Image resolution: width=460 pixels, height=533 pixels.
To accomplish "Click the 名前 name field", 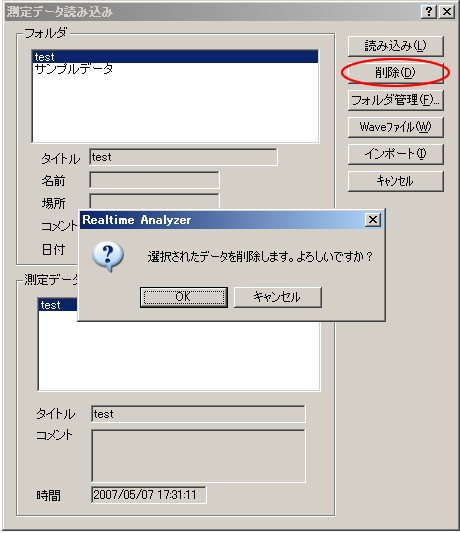I will pyautogui.click(x=154, y=180).
